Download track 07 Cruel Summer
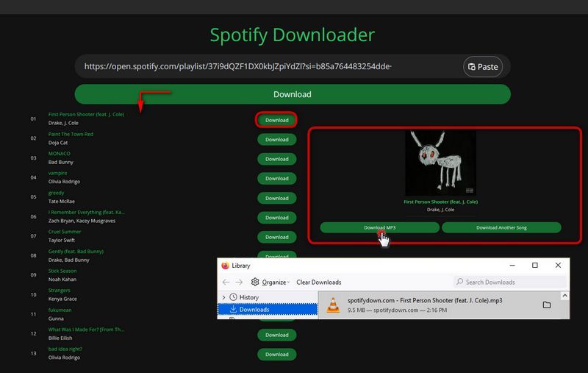This screenshot has height=373, width=588. click(277, 237)
